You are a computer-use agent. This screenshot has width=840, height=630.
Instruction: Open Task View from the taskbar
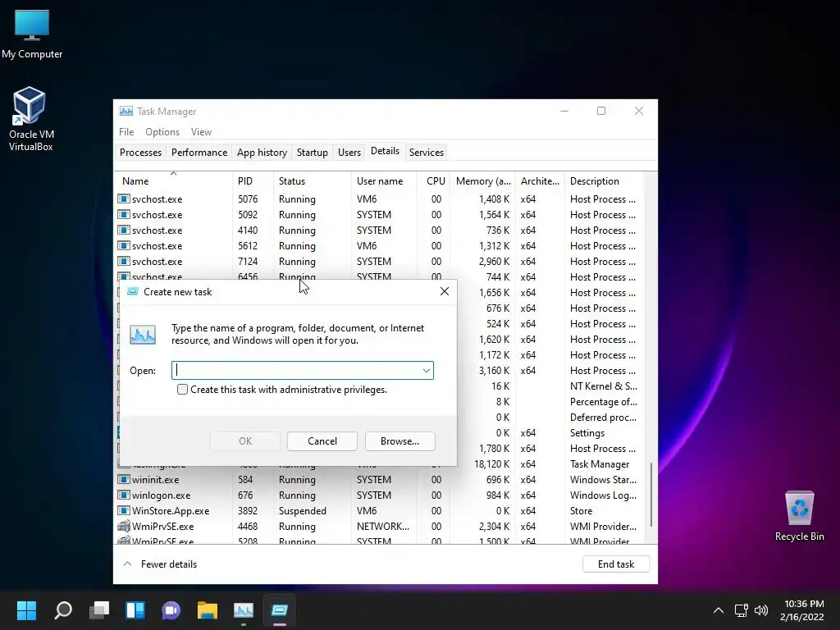(x=99, y=610)
